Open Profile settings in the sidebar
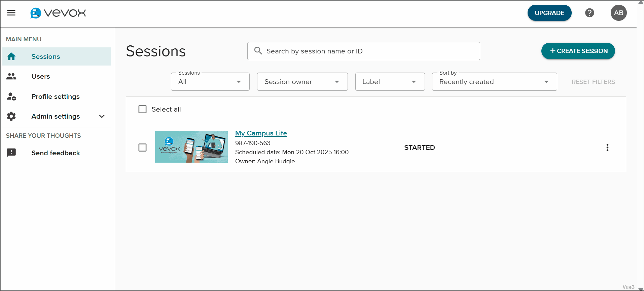644x291 pixels. [56, 96]
